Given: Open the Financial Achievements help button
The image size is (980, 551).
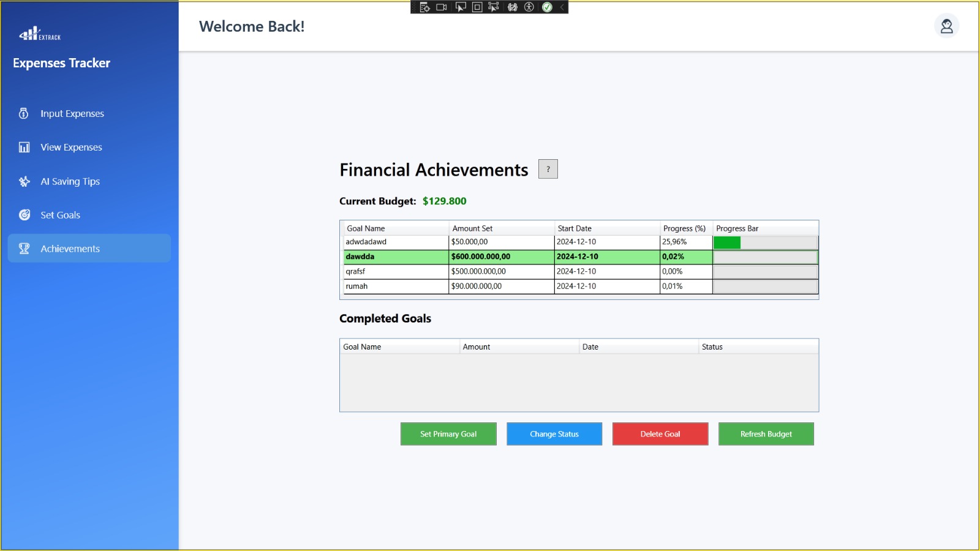Looking at the screenshot, I should pos(548,169).
